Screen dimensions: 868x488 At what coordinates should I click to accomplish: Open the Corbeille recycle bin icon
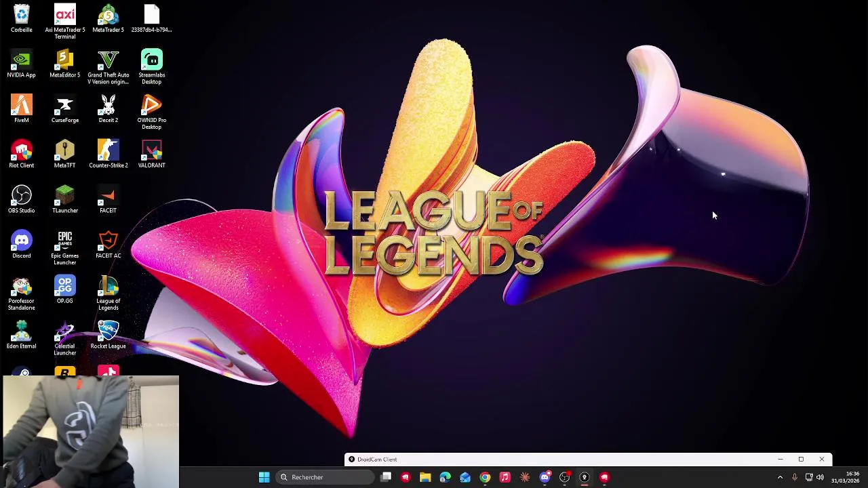tap(22, 19)
